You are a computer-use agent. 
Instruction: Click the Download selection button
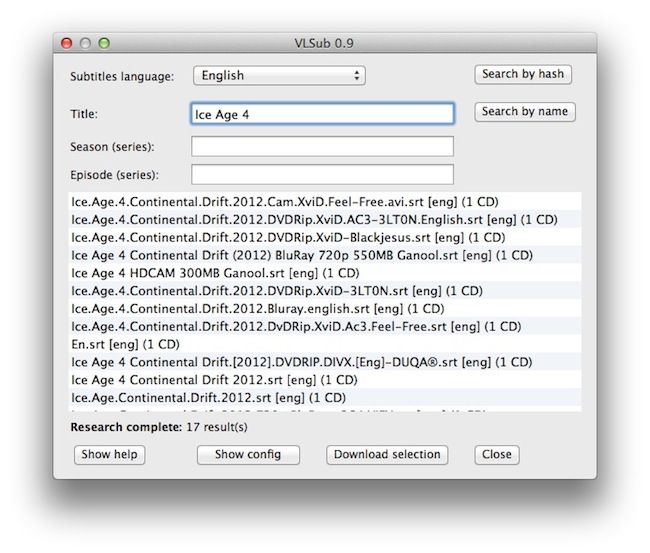pyautogui.click(x=387, y=455)
